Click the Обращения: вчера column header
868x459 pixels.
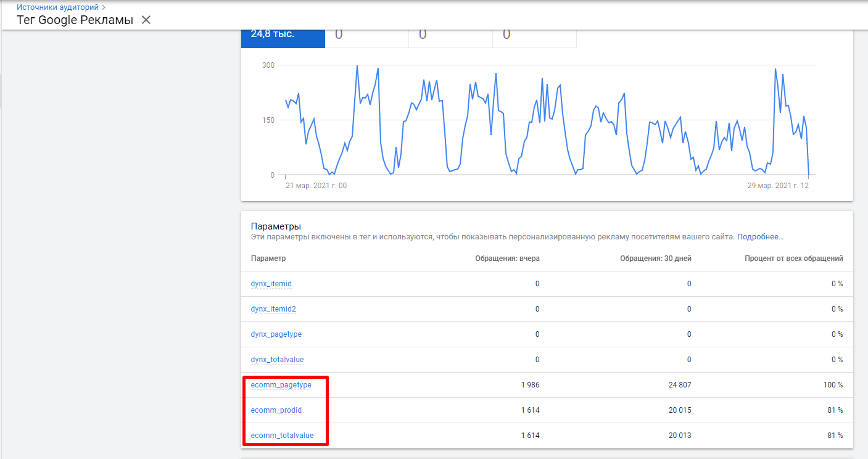pyautogui.click(x=507, y=258)
